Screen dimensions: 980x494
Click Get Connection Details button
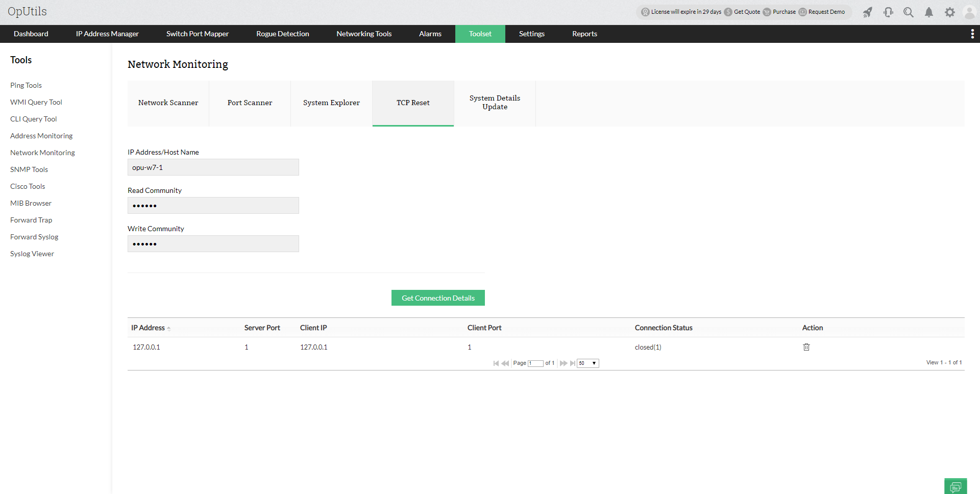(x=438, y=298)
